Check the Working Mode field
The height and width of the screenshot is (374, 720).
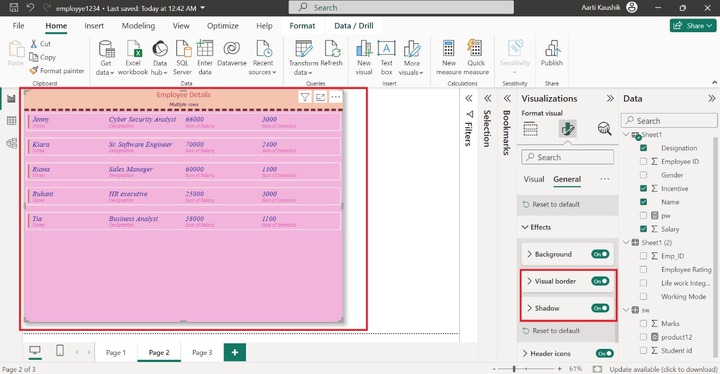coord(643,296)
